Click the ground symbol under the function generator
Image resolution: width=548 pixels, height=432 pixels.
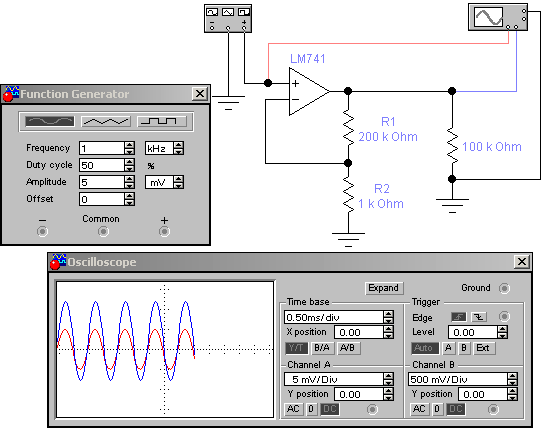tap(228, 103)
